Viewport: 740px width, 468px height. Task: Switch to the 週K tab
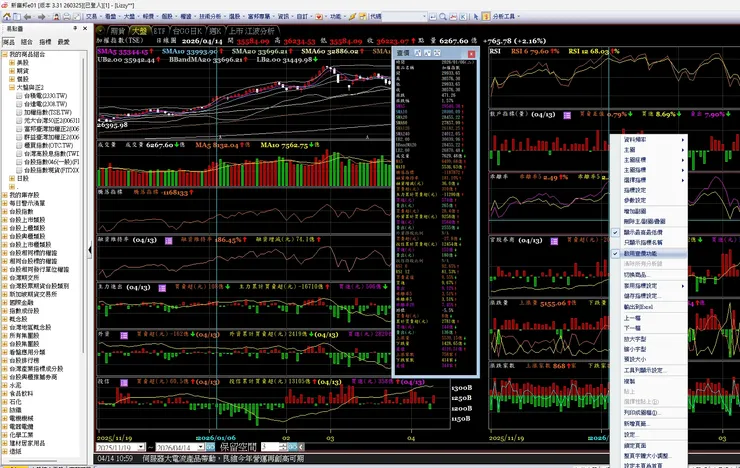[215, 31]
